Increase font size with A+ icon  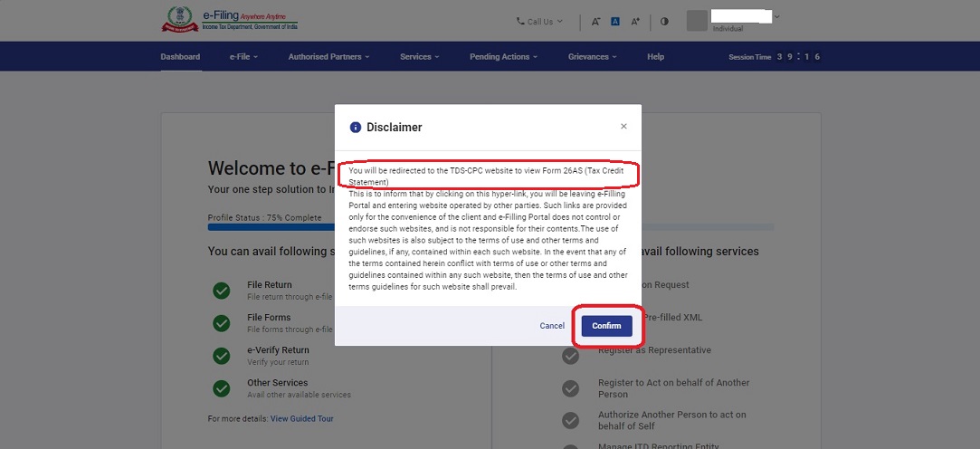tap(635, 21)
